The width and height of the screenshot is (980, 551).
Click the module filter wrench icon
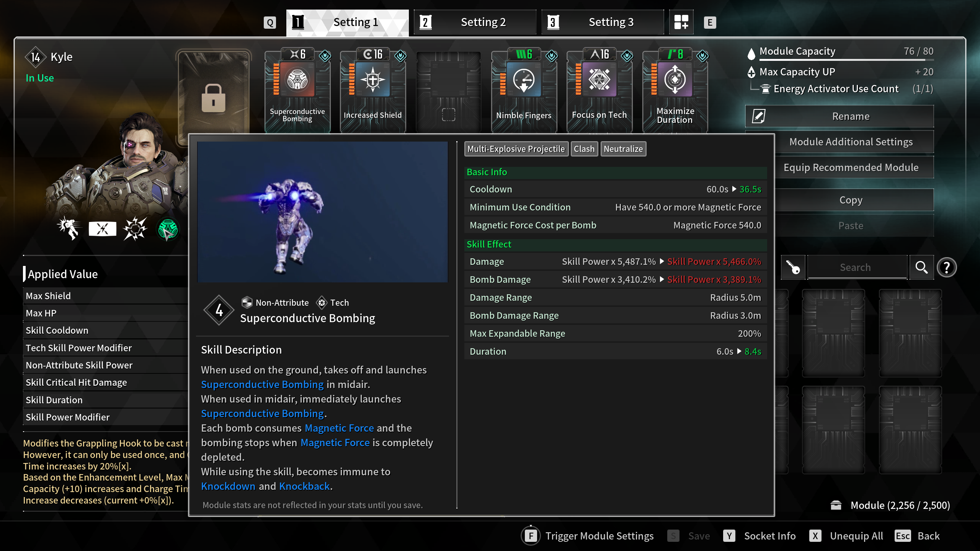coord(793,267)
